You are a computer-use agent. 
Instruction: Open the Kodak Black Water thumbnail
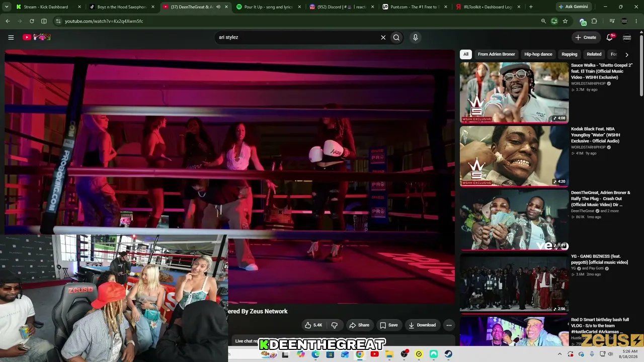pyautogui.click(x=514, y=156)
